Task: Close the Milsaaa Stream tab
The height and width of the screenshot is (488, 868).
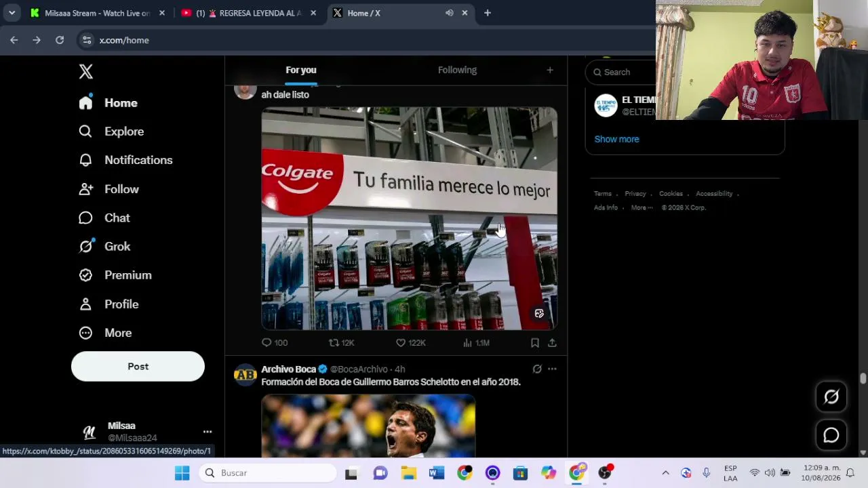Action: point(162,13)
